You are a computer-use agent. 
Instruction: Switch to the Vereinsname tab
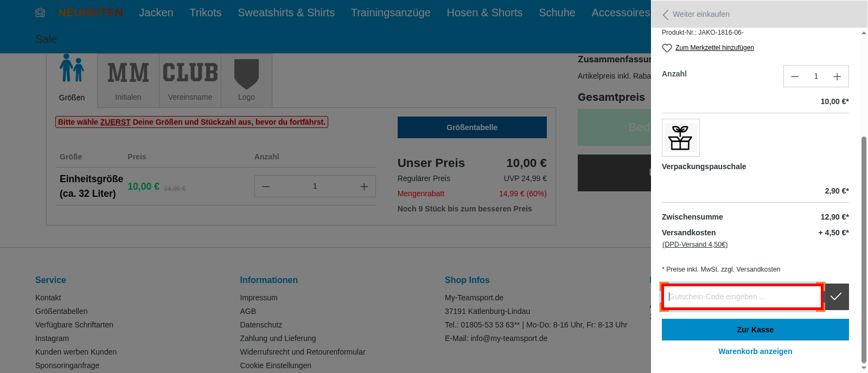pos(190,79)
